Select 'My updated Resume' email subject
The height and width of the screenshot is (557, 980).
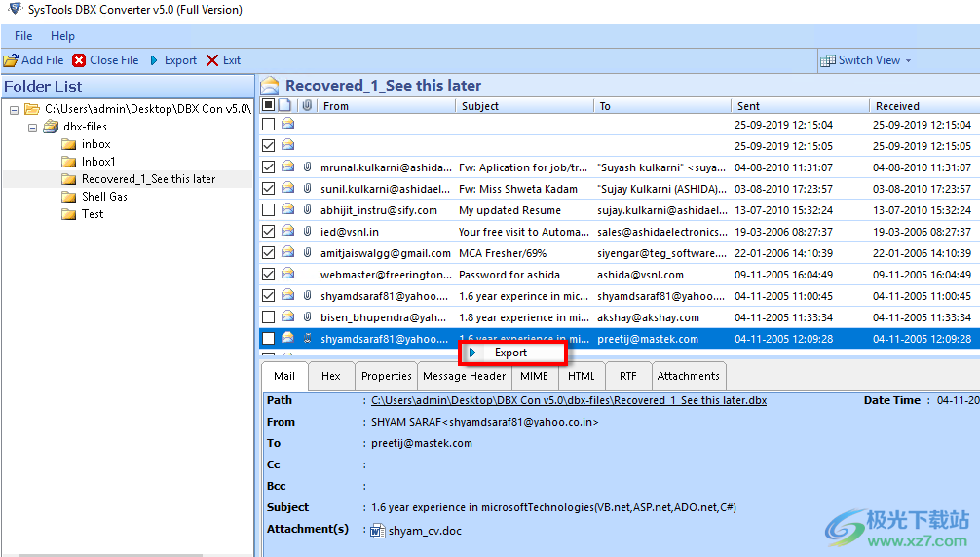[510, 210]
